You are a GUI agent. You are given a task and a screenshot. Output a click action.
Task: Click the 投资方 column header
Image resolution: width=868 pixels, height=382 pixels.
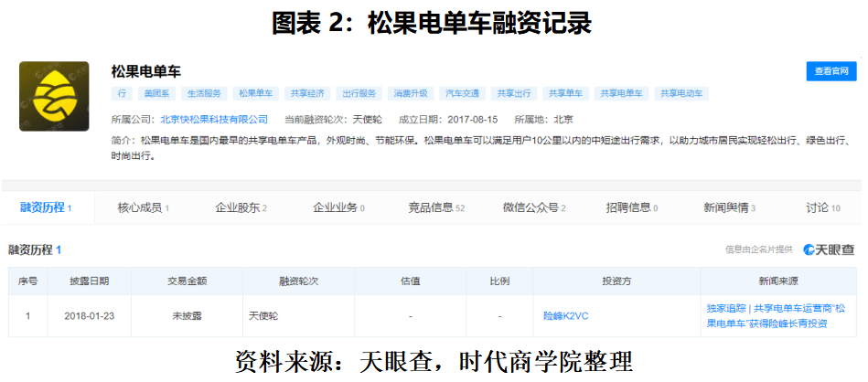click(x=616, y=281)
